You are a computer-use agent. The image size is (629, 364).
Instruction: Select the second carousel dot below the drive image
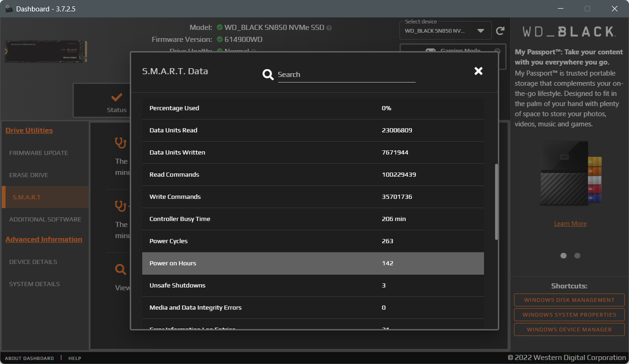pyautogui.click(x=577, y=255)
